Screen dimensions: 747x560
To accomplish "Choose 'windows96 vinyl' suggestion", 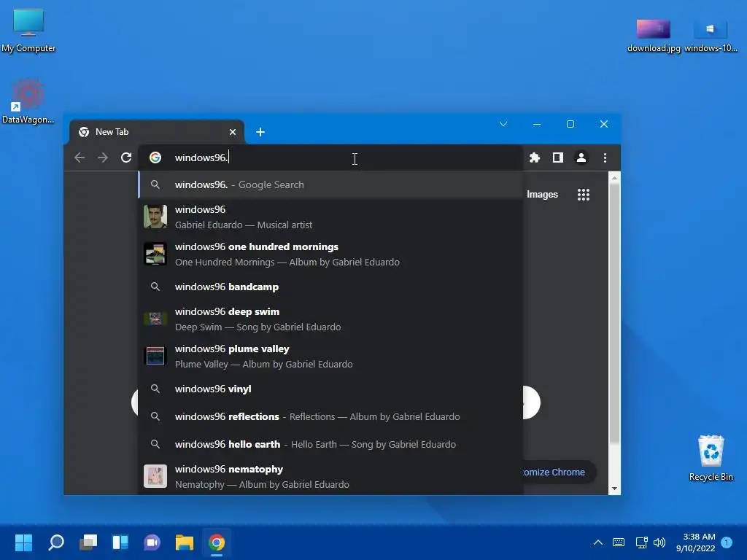I will point(330,389).
